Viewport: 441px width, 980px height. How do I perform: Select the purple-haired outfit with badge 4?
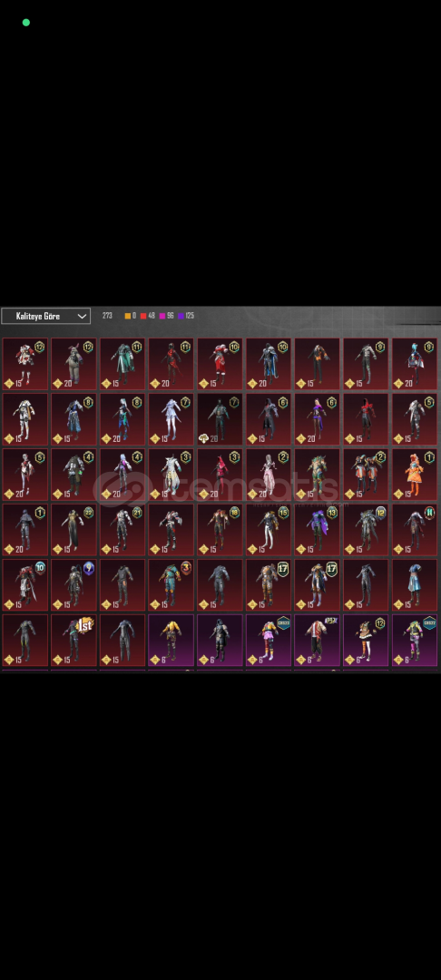122,475
